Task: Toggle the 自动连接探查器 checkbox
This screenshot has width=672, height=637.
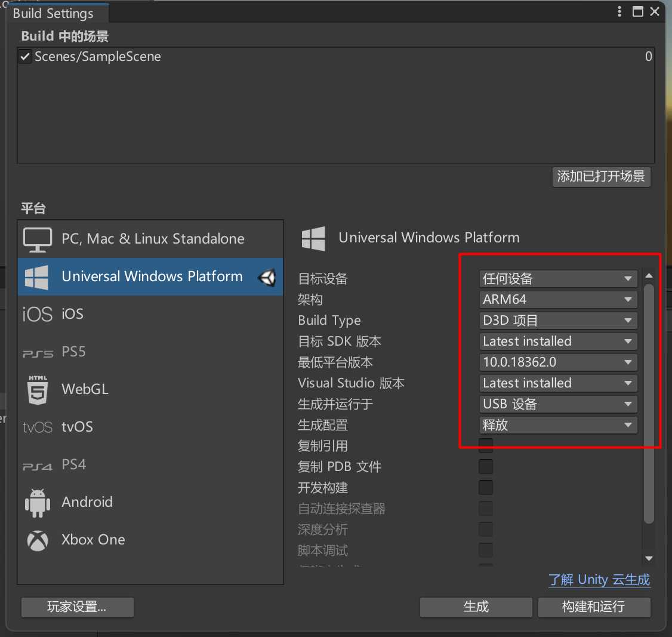Action: point(486,509)
